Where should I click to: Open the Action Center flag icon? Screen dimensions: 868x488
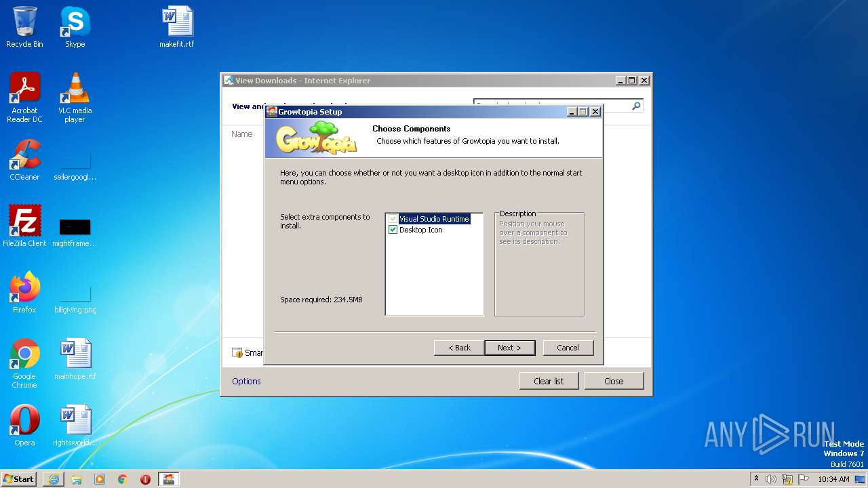tap(804, 479)
